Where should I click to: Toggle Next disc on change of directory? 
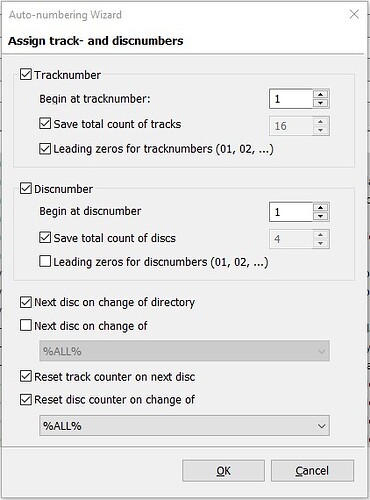(26, 302)
